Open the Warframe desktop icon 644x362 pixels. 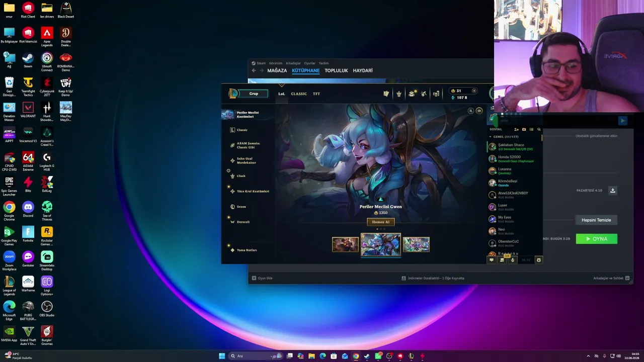point(28,284)
